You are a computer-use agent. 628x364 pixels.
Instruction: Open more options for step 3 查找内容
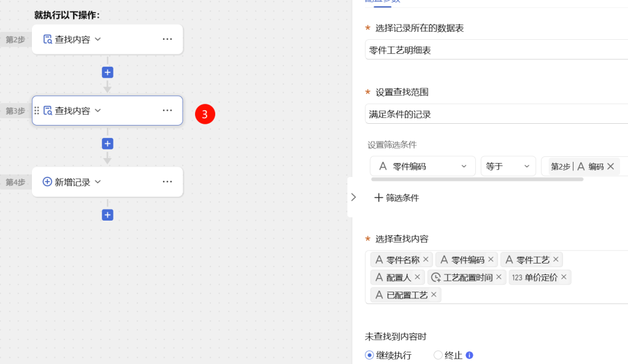pyautogui.click(x=167, y=110)
